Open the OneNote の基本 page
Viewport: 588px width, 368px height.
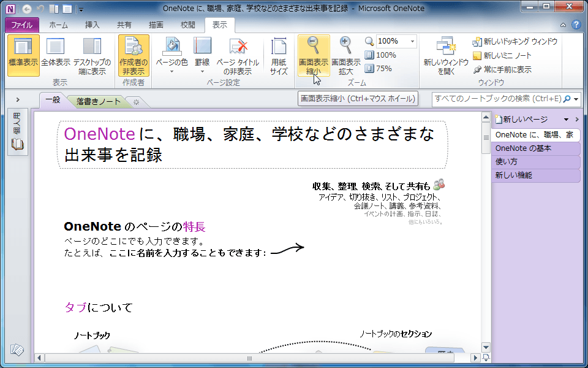point(535,148)
